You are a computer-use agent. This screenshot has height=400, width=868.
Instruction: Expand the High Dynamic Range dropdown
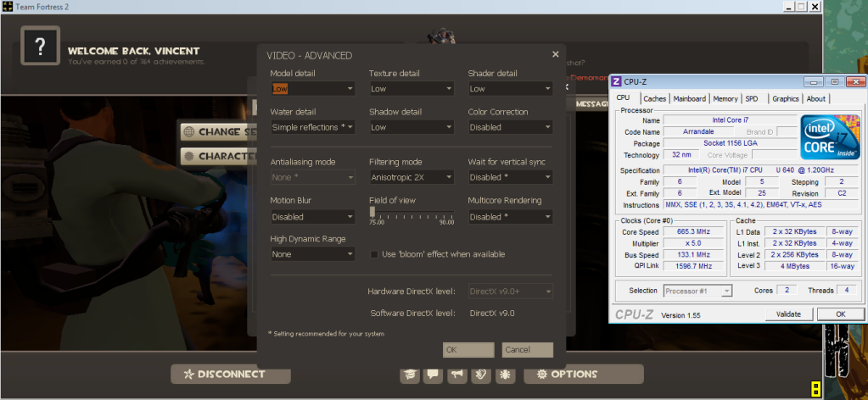pos(312,254)
